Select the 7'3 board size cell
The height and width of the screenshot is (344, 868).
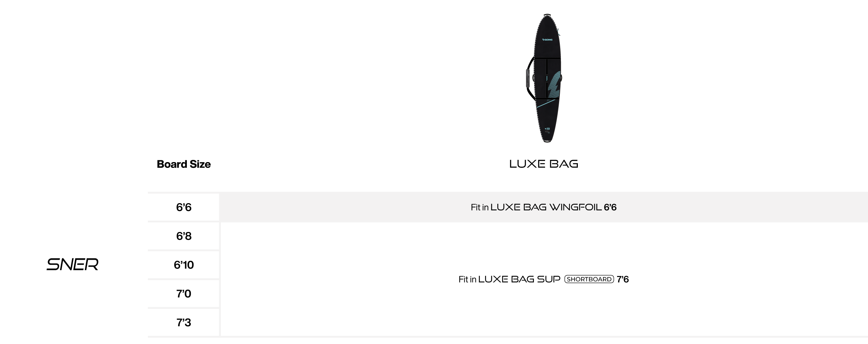[x=184, y=322]
